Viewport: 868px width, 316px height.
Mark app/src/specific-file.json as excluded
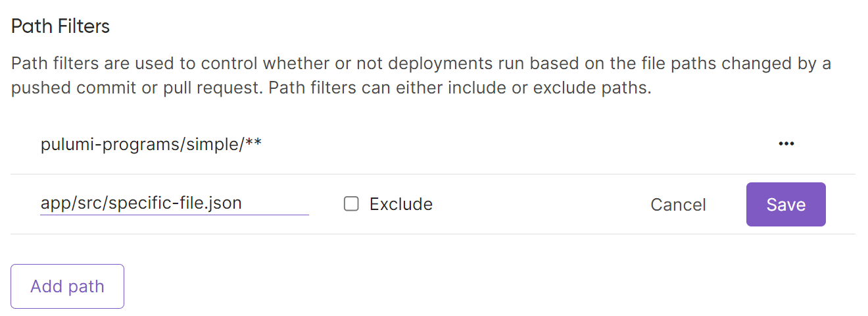352,204
